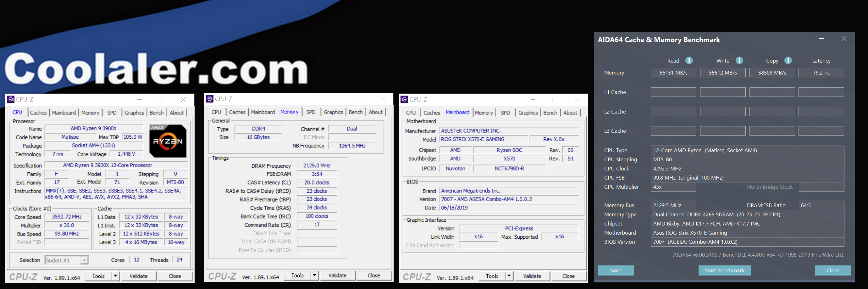Open the About tab in the Mainboard CPU-Z window
This screenshot has height=289, width=868.
(x=570, y=113)
